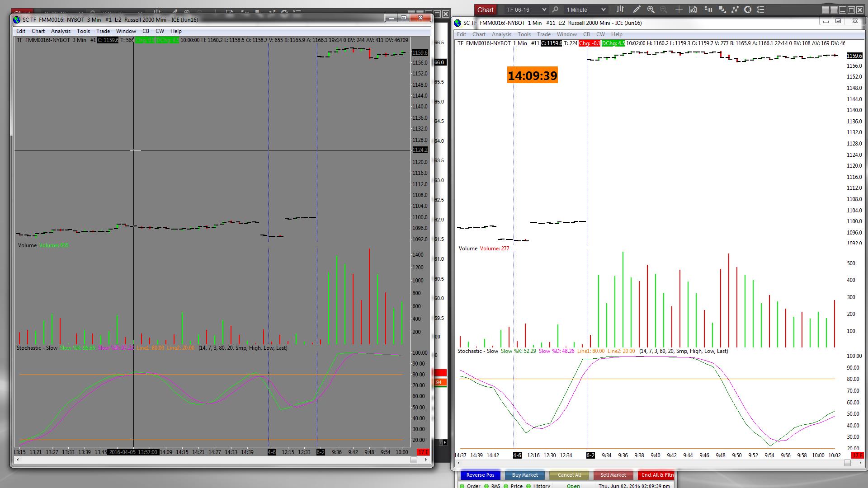
Task: Click the Sell Market button
Action: (x=613, y=475)
